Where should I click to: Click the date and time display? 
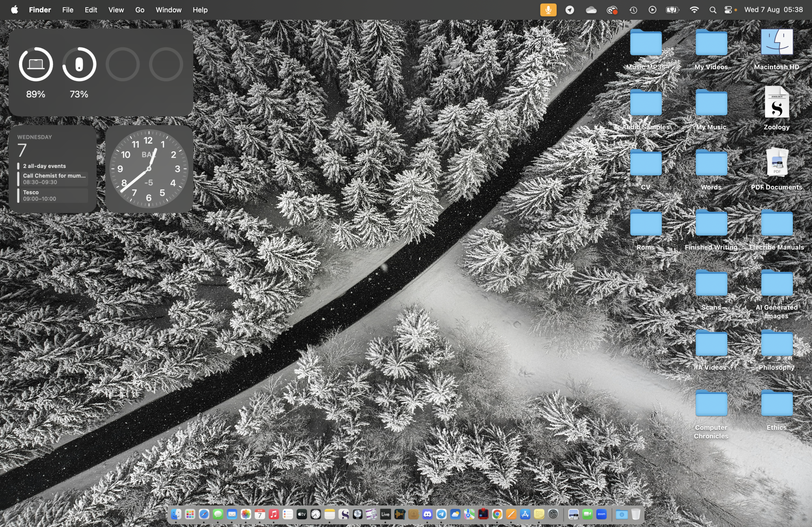(x=773, y=10)
